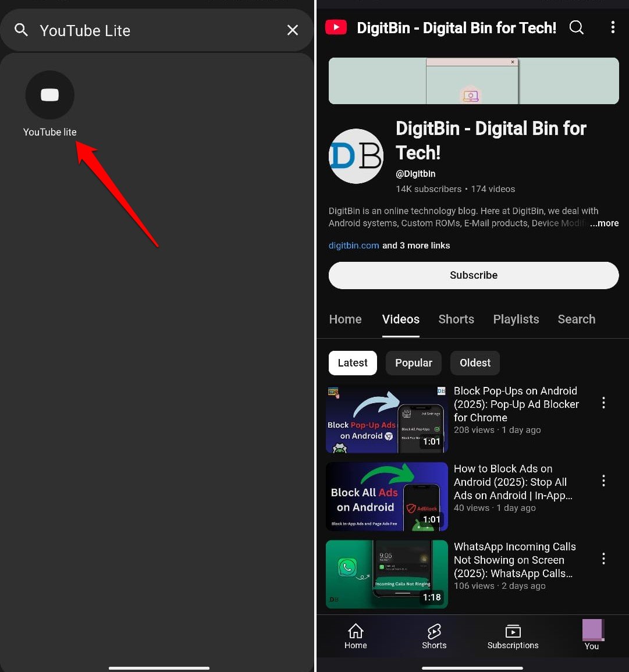Tap the YouTube screen gesture navigation bar

472,668
